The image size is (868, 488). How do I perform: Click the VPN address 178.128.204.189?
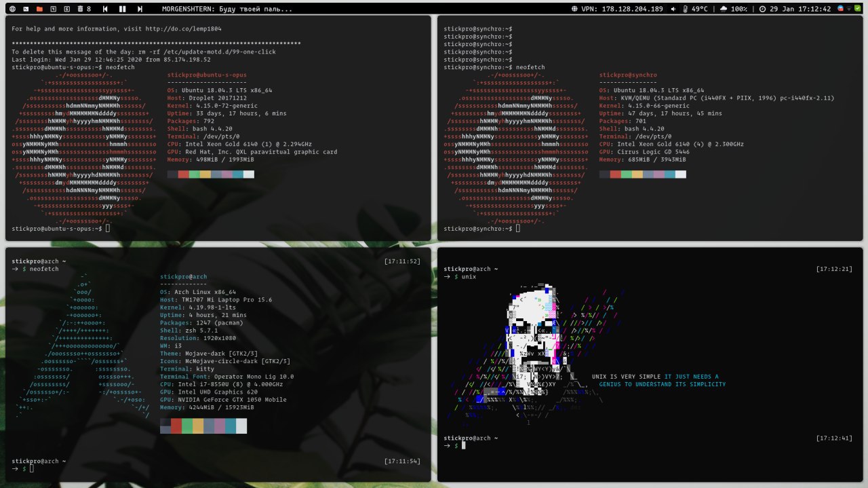(x=632, y=9)
